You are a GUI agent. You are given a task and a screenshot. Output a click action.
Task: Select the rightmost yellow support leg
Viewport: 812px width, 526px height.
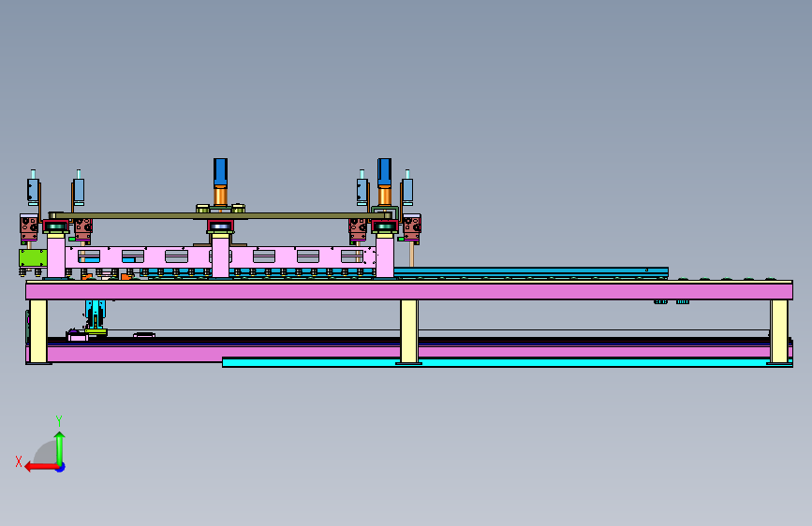(x=779, y=331)
